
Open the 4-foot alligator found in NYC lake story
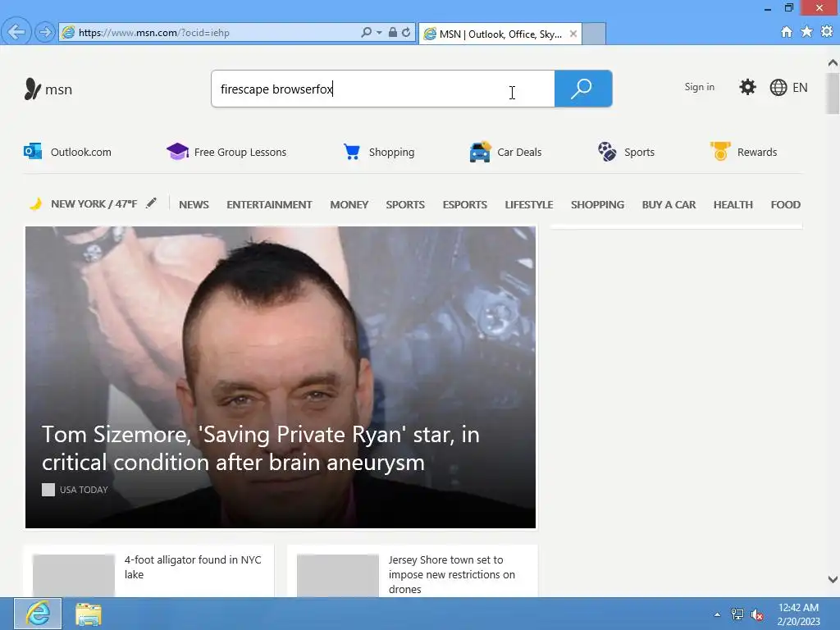193,567
